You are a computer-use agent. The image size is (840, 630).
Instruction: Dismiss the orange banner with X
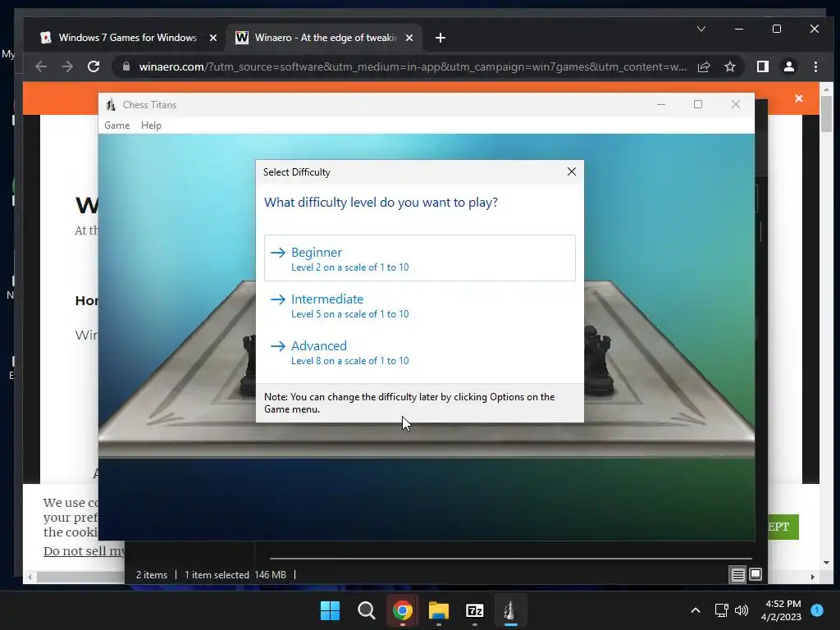(x=799, y=98)
